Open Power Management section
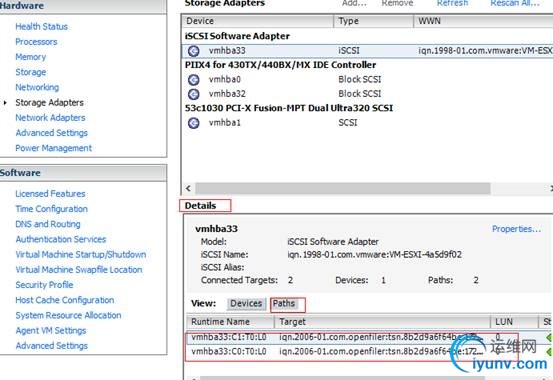 pos(54,148)
